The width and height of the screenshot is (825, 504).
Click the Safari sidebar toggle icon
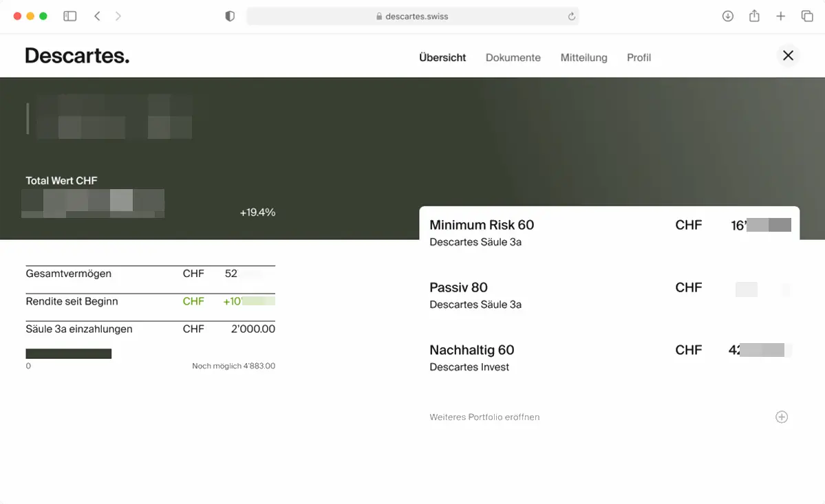(69, 16)
